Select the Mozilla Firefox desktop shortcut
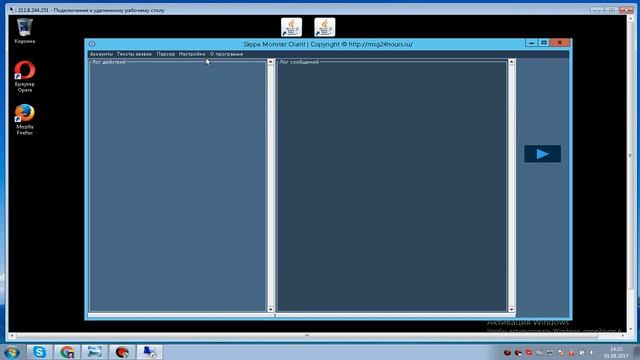Viewport: 640px width, 360px height. point(24,119)
